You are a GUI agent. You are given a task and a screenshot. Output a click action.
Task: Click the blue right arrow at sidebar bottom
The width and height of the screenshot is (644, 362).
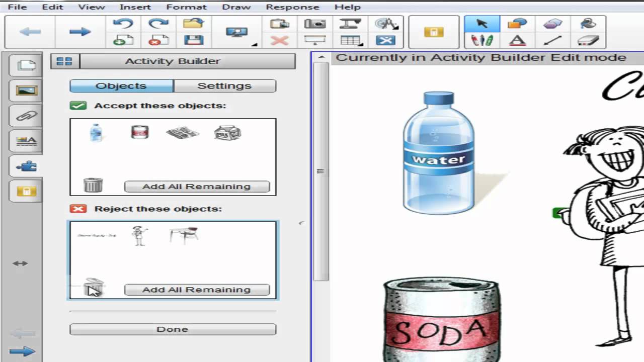pyautogui.click(x=22, y=351)
